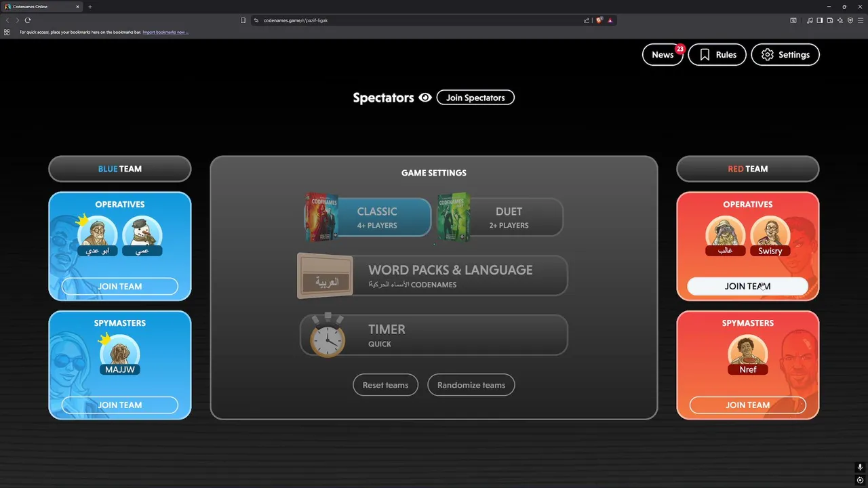868x488 pixels.
Task: Click the Arabic language card icon
Action: [x=325, y=276]
